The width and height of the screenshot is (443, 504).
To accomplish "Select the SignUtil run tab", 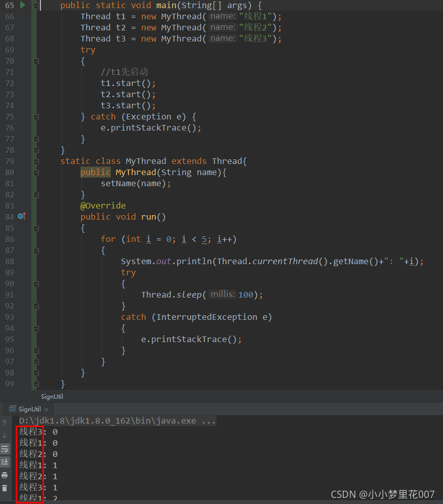I will [29, 409].
